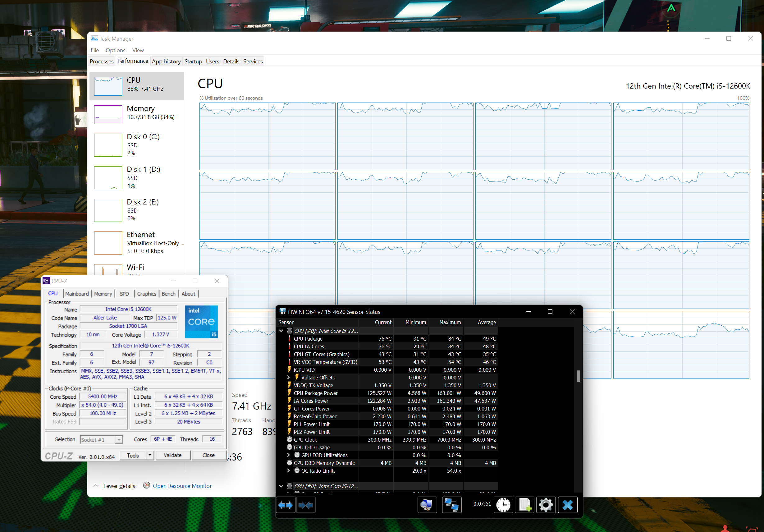Switch to Startup tab
The height and width of the screenshot is (532, 764).
point(193,61)
